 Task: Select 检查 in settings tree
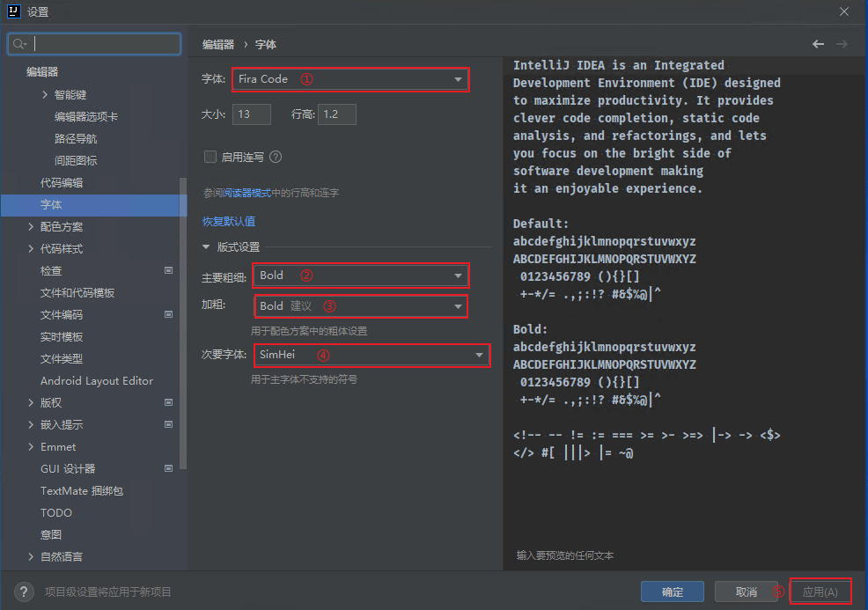(51, 271)
